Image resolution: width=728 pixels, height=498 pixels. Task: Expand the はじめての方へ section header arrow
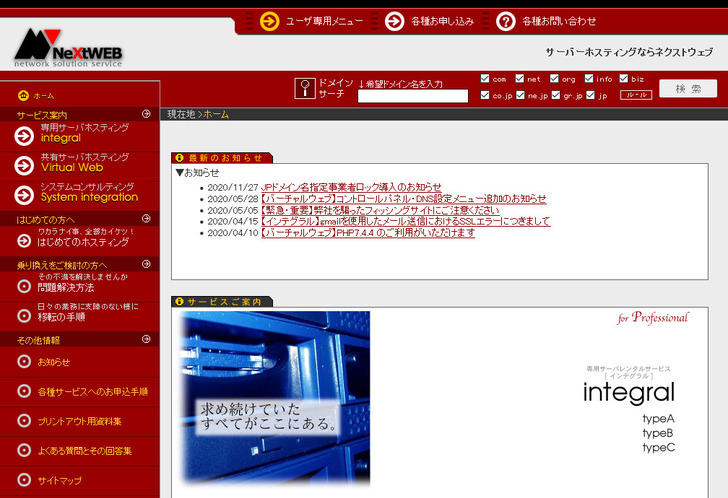point(146,218)
